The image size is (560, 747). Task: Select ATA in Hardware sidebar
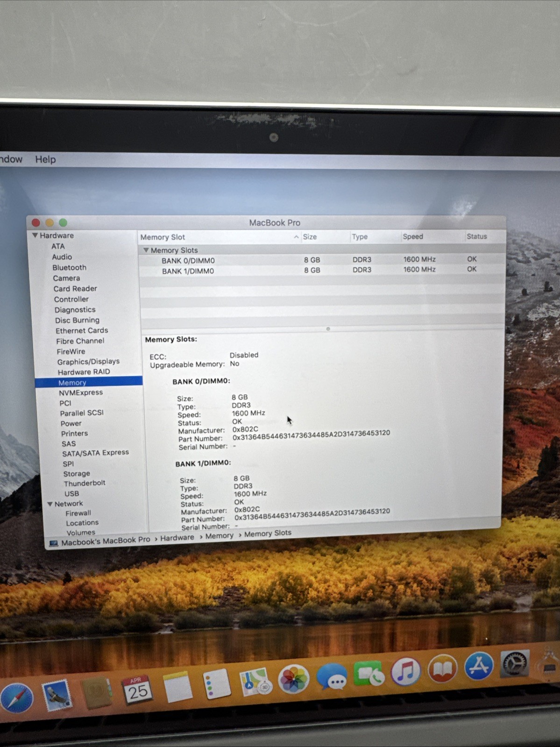pos(58,246)
